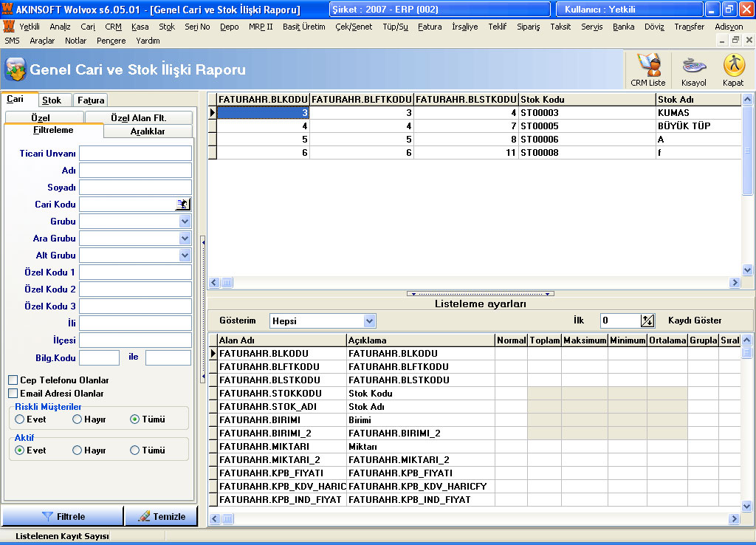The image size is (756, 545).
Task: Select Tümü under Aktif
Action: (x=135, y=450)
